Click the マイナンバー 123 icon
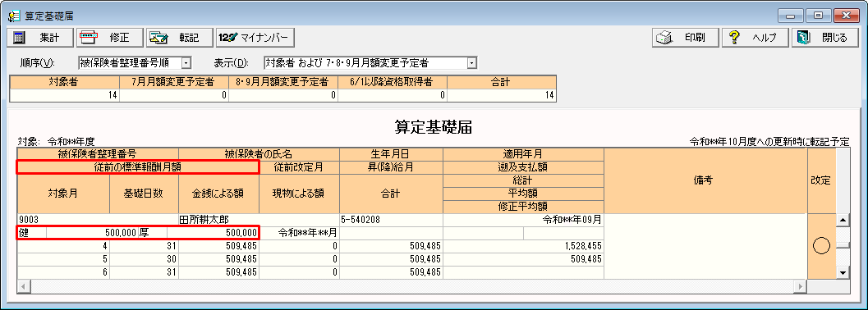 tap(228, 38)
